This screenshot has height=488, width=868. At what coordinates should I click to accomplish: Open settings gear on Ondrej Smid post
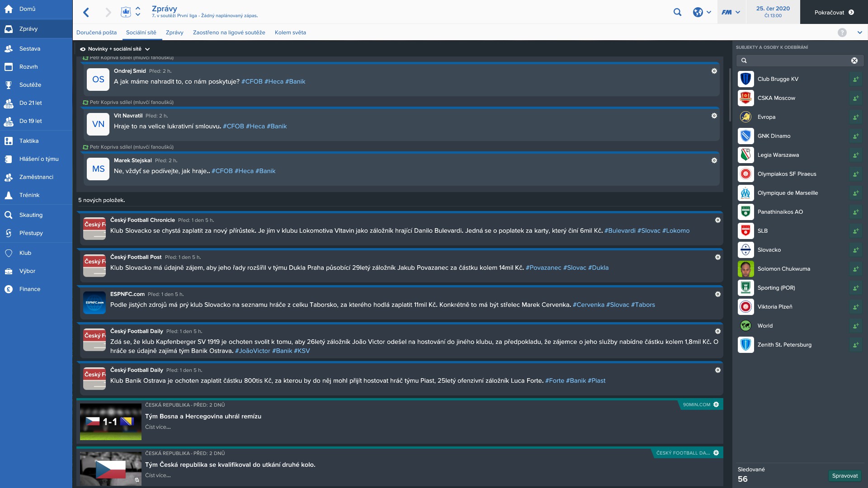(714, 71)
